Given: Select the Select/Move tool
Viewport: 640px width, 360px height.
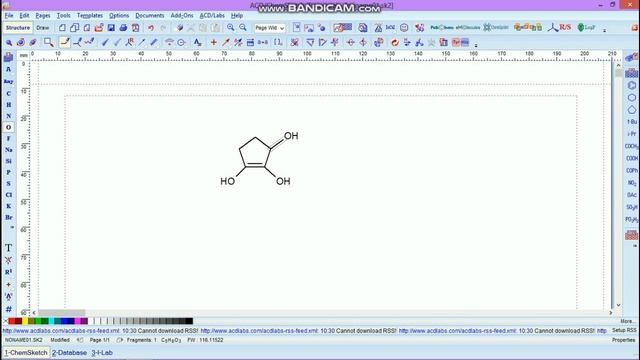Looking at the screenshot, I should tap(9, 42).
